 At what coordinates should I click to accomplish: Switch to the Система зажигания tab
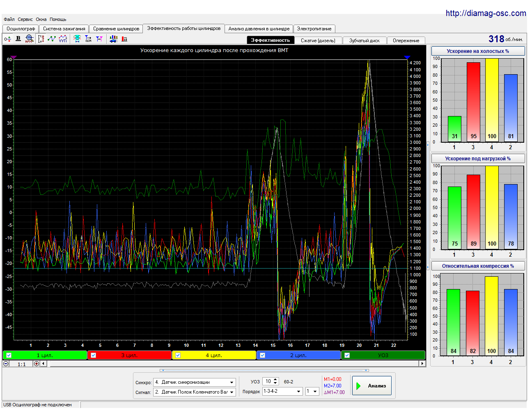64,29
